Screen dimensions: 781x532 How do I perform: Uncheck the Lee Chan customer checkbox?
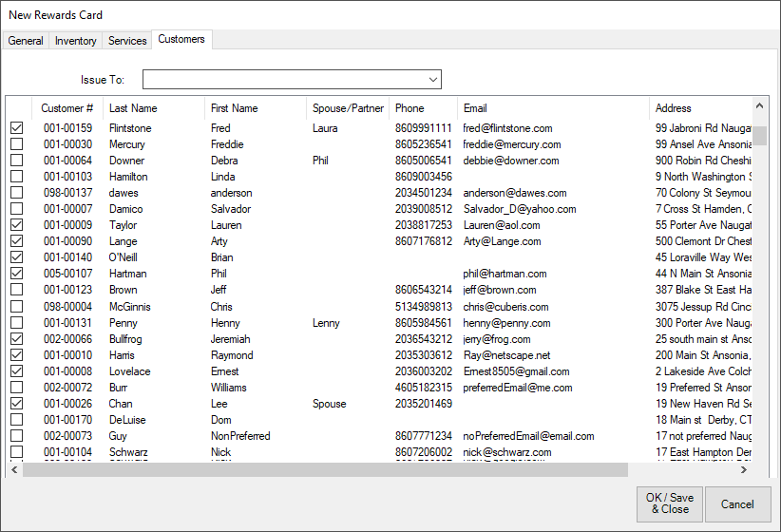17,404
